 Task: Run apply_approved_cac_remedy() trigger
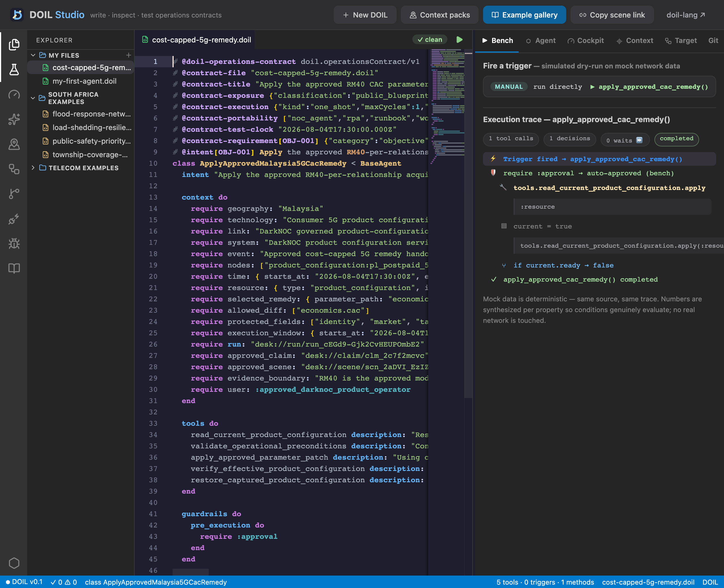[x=649, y=87]
